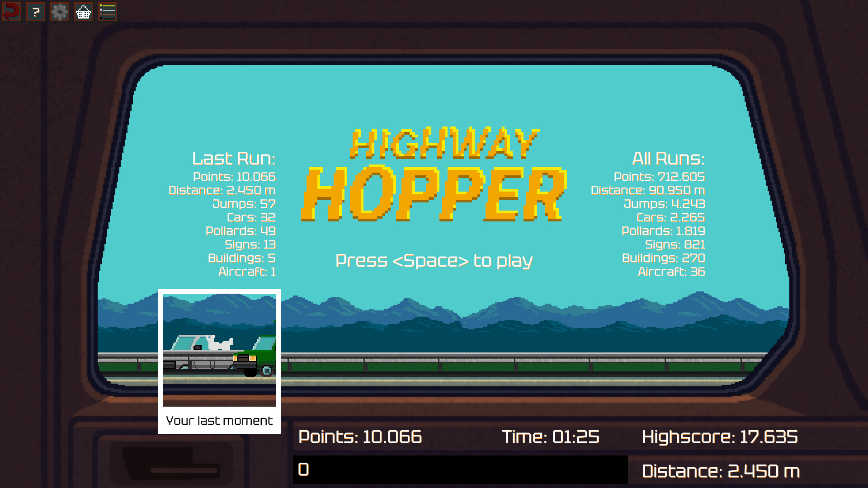Click 'Jumps: 57' stat
868x488 pixels.
pos(244,204)
